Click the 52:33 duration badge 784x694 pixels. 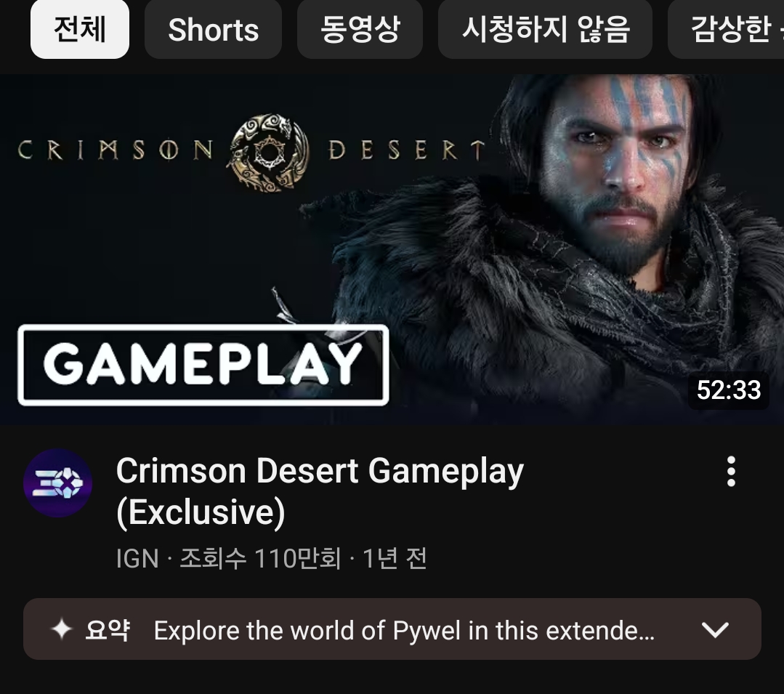(729, 390)
